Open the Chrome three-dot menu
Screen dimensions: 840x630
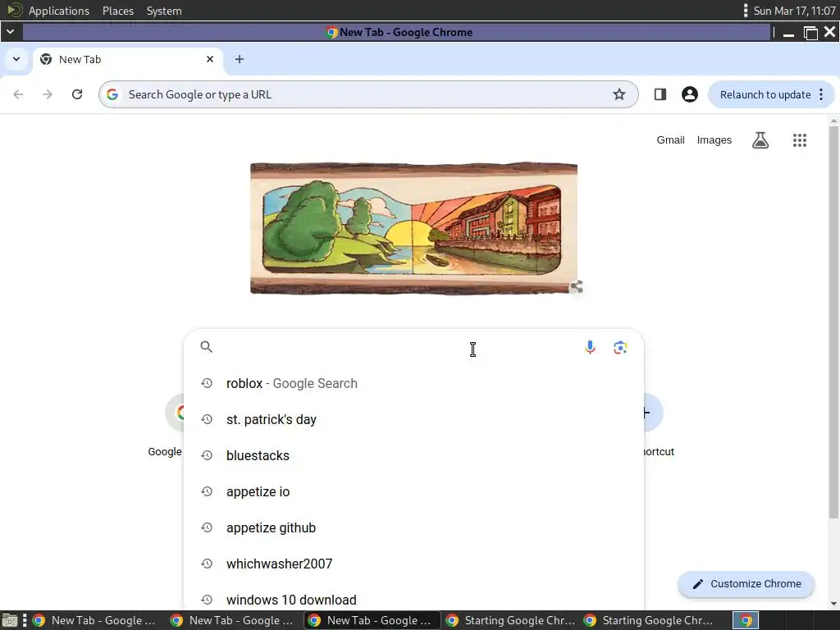point(821,94)
